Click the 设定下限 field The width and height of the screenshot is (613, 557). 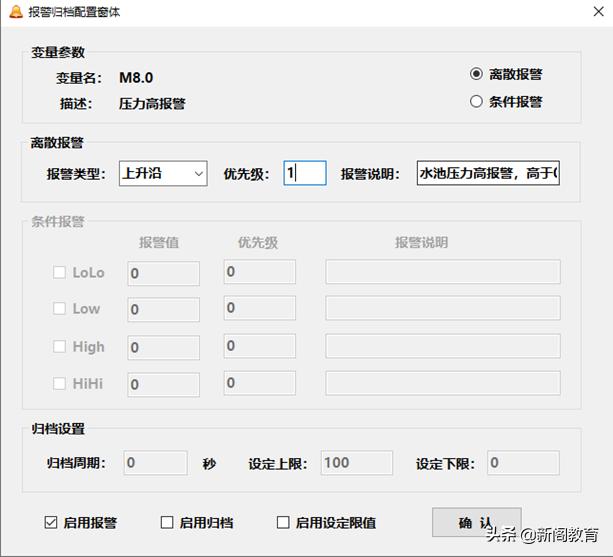pos(523,463)
